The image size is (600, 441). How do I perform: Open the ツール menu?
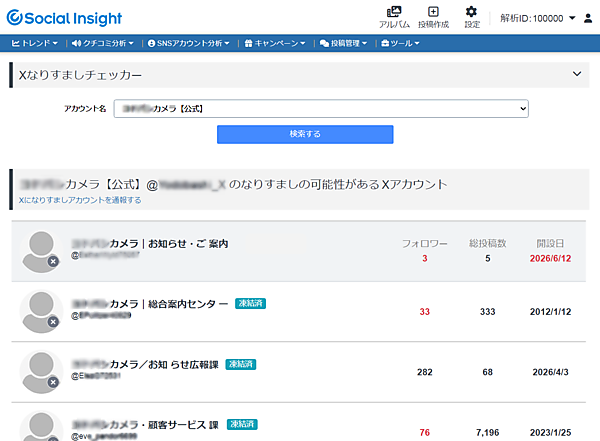[x=401, y=43]
